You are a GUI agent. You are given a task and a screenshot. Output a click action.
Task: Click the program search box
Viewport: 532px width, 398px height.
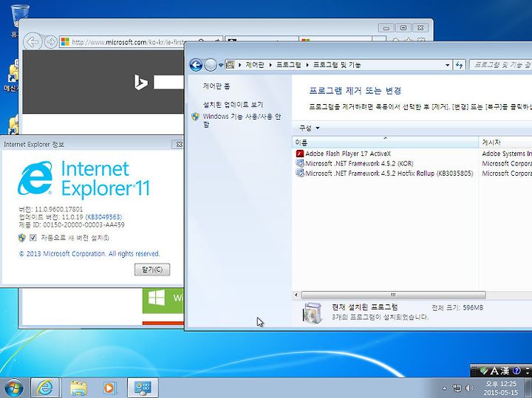click(500, 65)
